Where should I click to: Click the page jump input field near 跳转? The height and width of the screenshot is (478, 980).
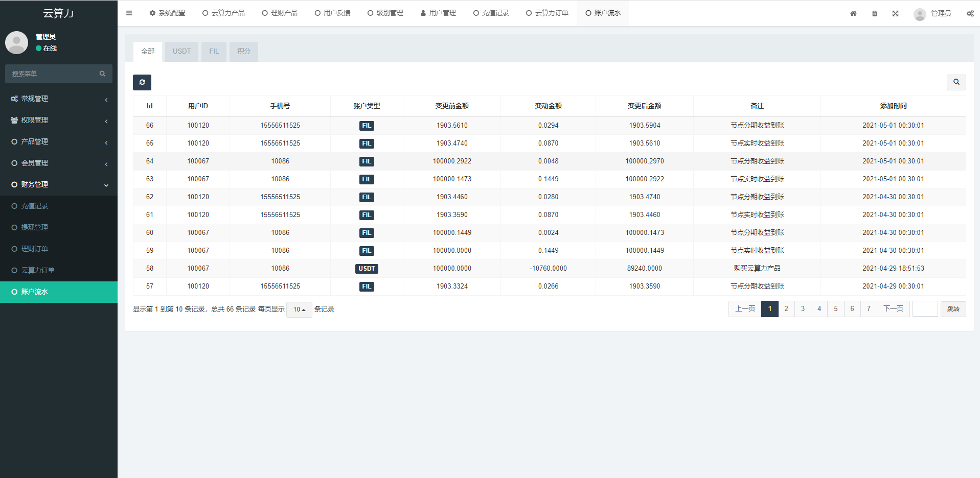(x=925, y=308)
